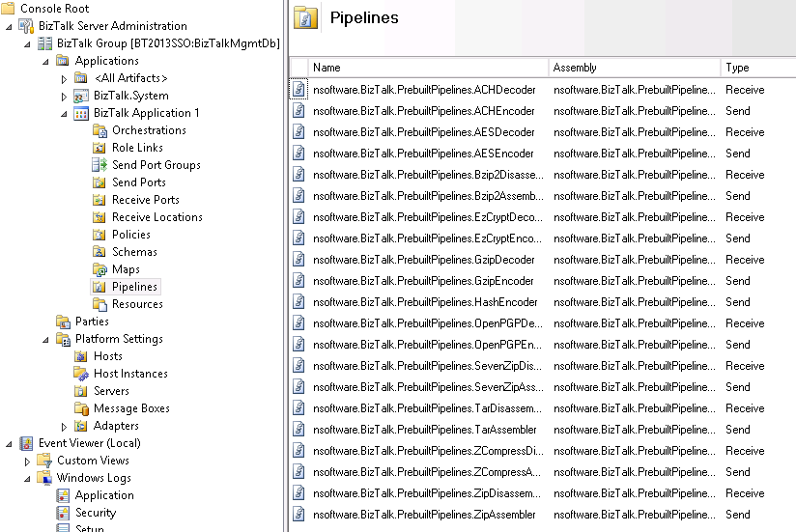This screenshot has height=532, width=796.
Task: Expand the All Artifacts node
Action: click(x=64, y=79)
